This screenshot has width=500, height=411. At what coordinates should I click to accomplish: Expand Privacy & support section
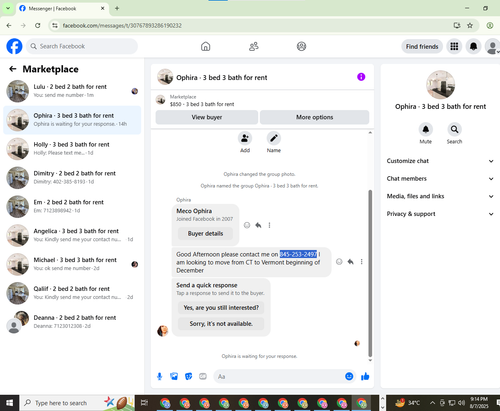(x=440, y=214)
